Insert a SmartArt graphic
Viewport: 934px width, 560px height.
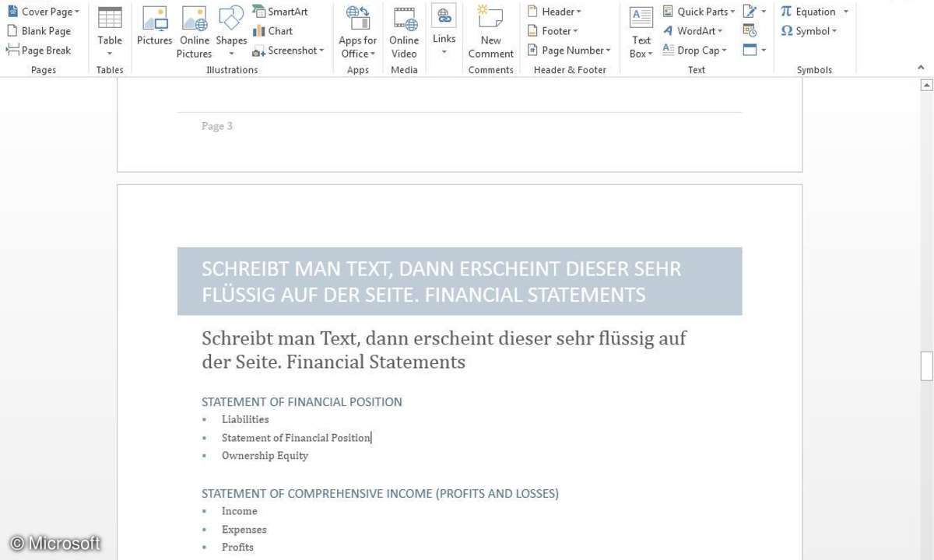280,12
